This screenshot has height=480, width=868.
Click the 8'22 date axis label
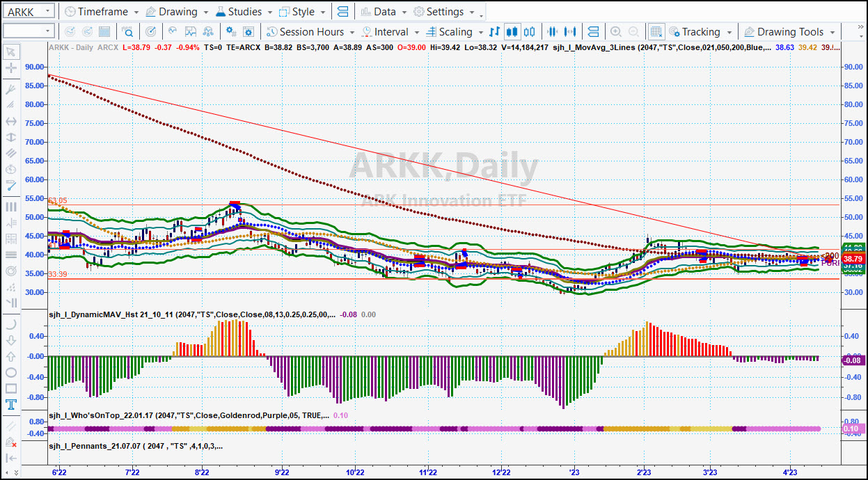point(203,472)
